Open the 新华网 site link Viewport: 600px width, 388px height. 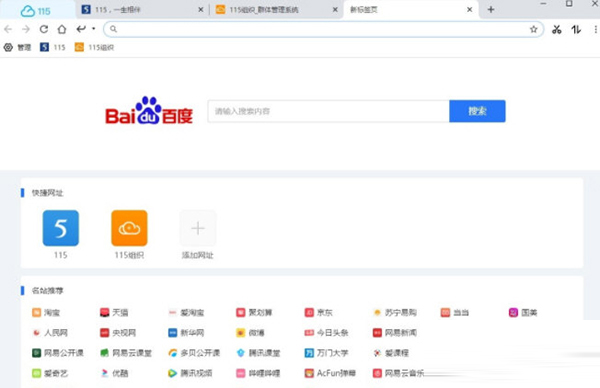186,333
